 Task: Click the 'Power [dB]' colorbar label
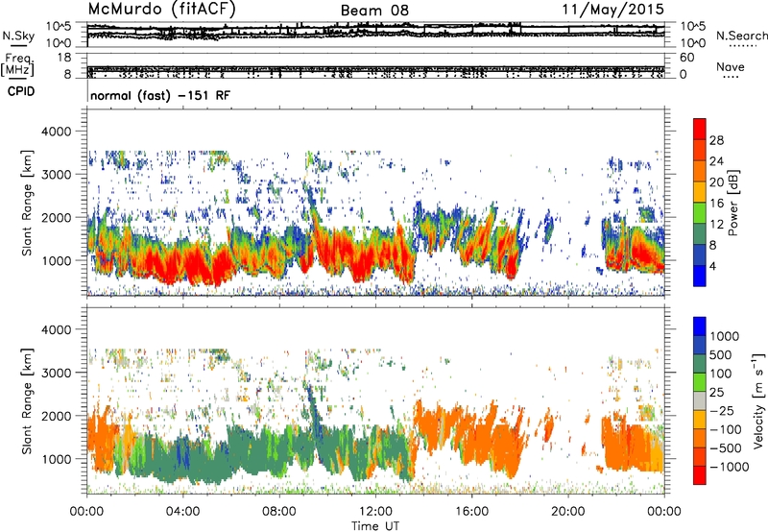click(x=733, y=203)
